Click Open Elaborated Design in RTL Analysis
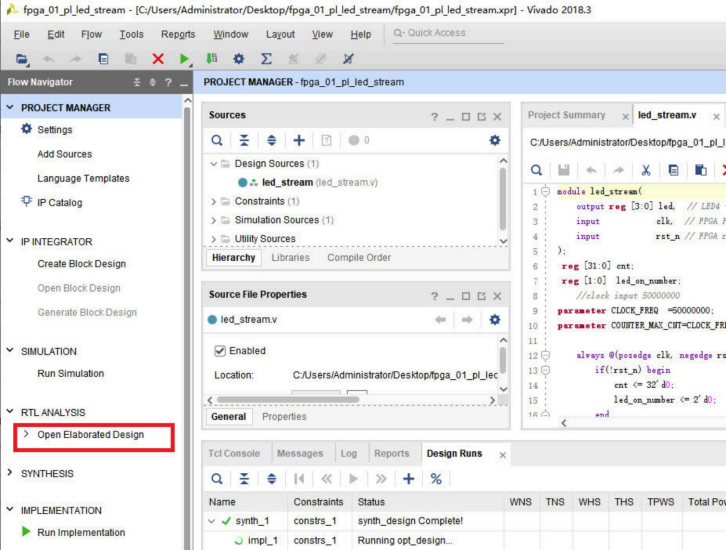 (90, 435)
